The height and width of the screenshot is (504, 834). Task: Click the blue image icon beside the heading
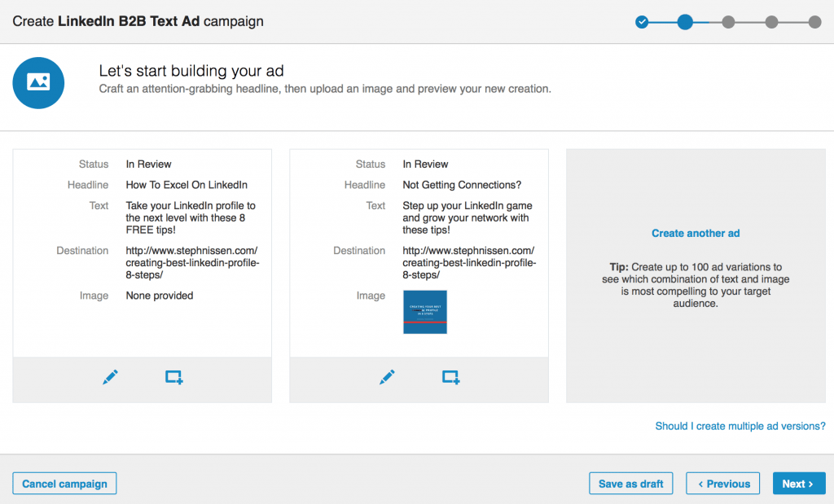click(x=38, y=81)
